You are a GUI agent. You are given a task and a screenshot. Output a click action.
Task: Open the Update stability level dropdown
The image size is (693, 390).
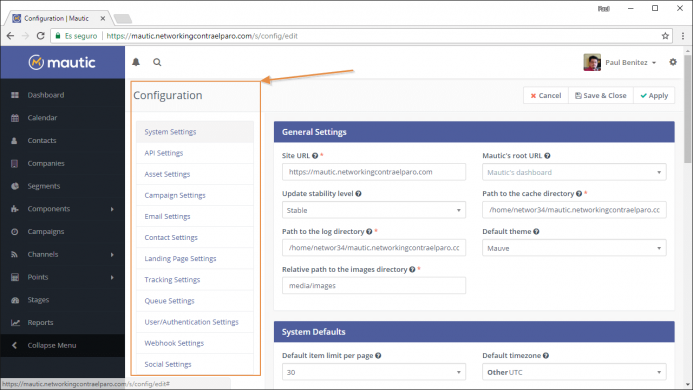tap(374, 210)
